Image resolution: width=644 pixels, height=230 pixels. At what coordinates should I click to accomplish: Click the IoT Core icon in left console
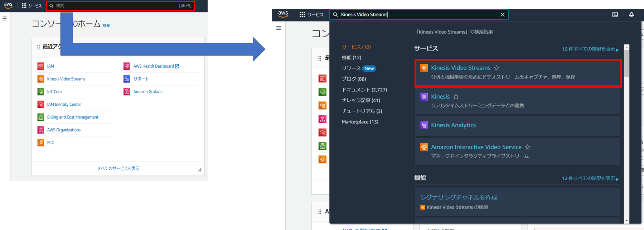(x=41, y=92)
